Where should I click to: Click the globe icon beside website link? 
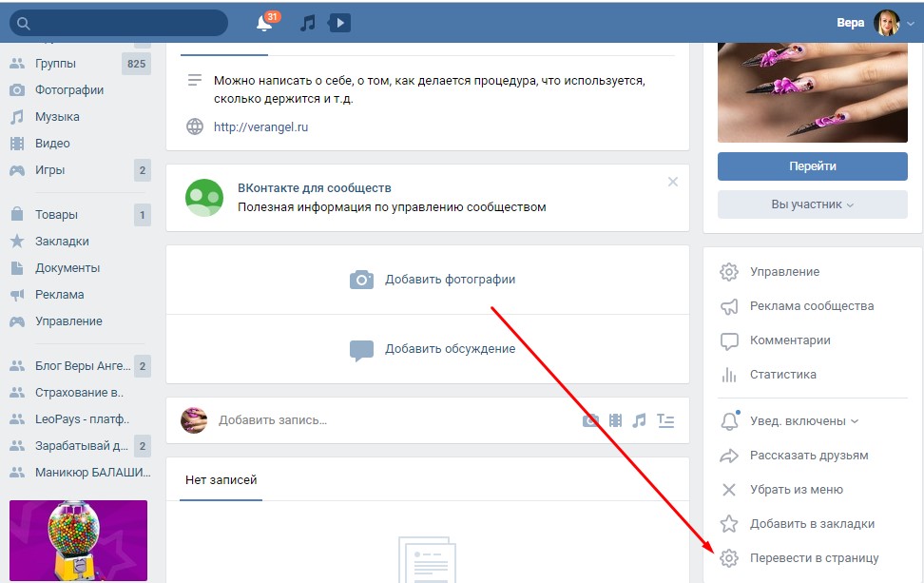[x=195, y=126]
